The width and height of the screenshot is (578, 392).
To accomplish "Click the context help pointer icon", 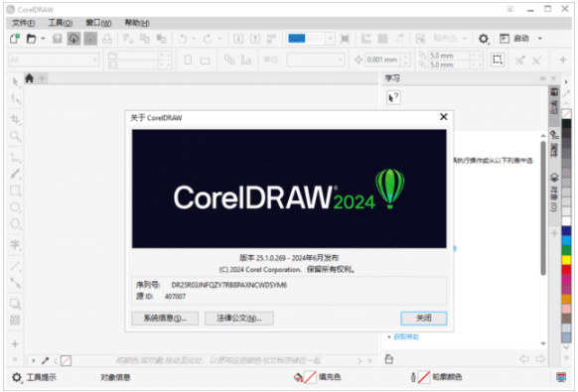I will 393,97.
